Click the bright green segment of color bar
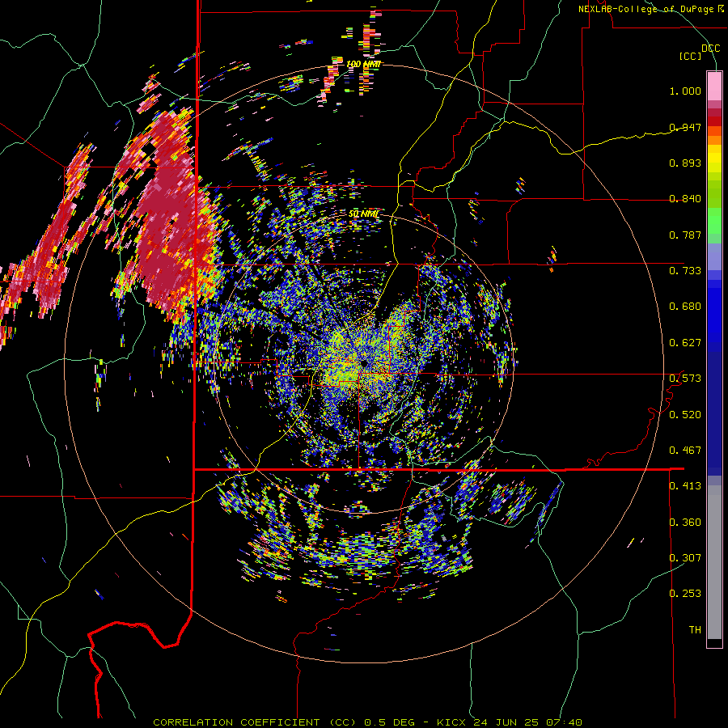Screen dimensions: 728x728 pos(714,221)
